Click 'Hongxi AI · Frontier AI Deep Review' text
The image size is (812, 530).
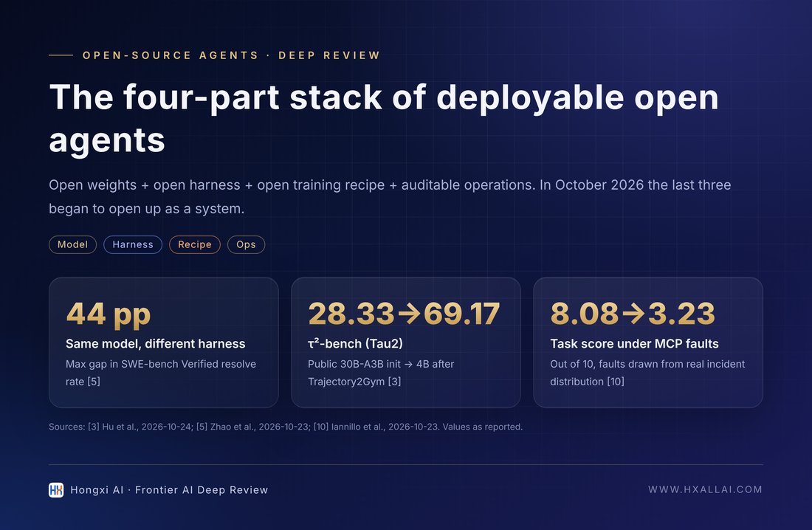169,490
